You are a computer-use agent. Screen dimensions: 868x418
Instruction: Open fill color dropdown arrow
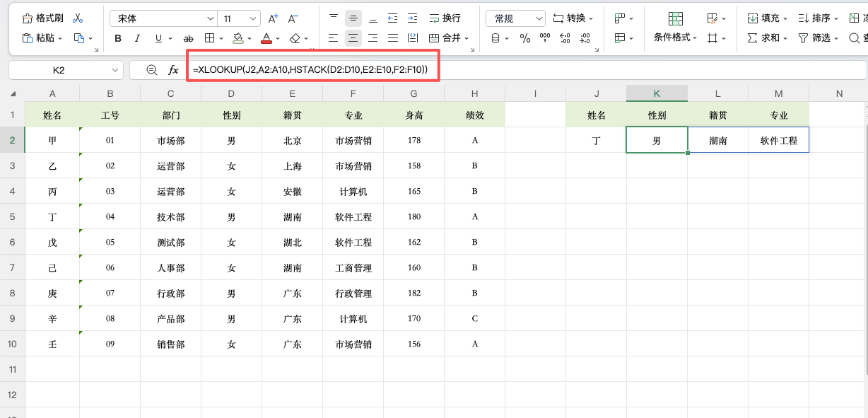[x=250, y=38]
